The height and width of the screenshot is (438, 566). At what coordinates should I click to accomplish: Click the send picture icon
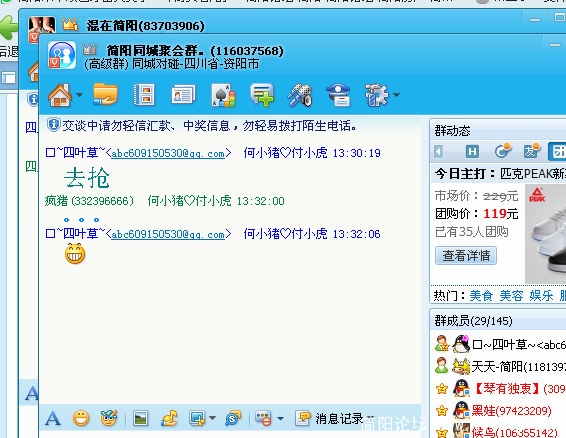(140, 419)
